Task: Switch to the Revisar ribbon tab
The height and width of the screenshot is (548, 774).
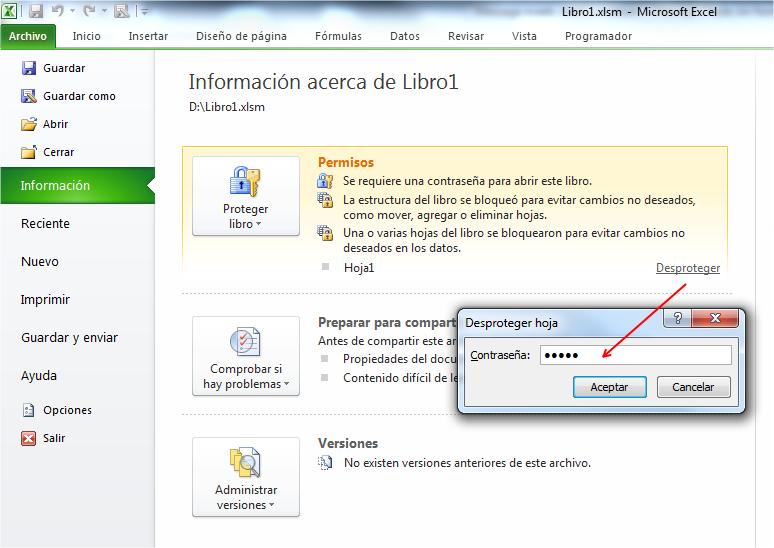Action: [x=465, y=36]
